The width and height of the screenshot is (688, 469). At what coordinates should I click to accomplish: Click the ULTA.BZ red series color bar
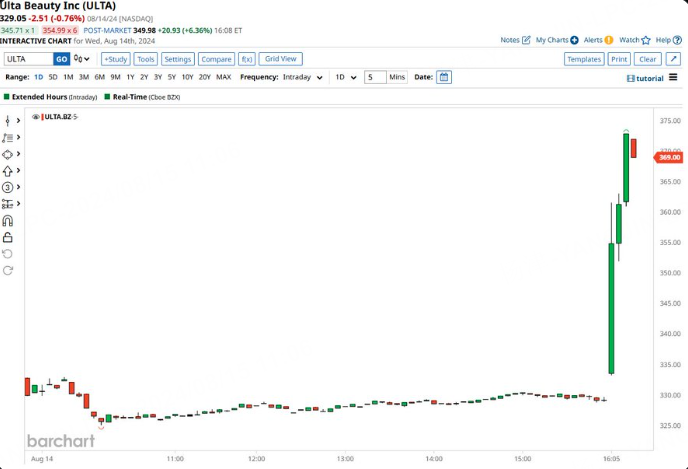(43, 117)
